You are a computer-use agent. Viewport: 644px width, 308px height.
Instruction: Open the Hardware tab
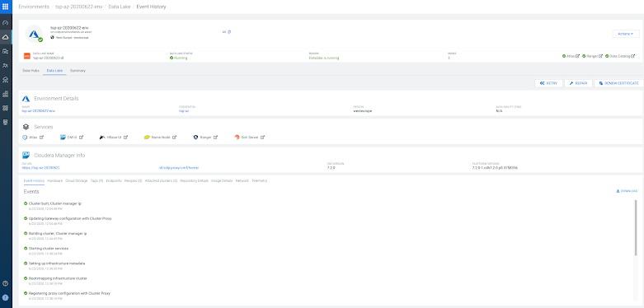(55, 180)
